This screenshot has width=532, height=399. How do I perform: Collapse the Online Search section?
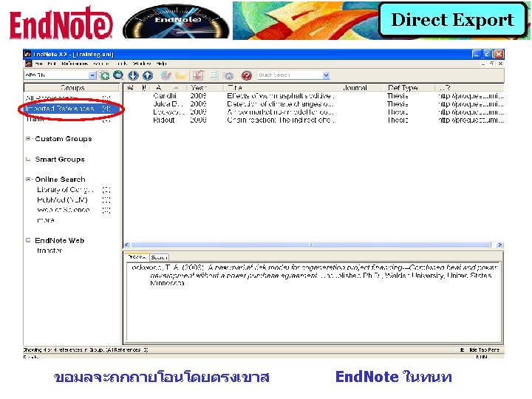(29, 179)
